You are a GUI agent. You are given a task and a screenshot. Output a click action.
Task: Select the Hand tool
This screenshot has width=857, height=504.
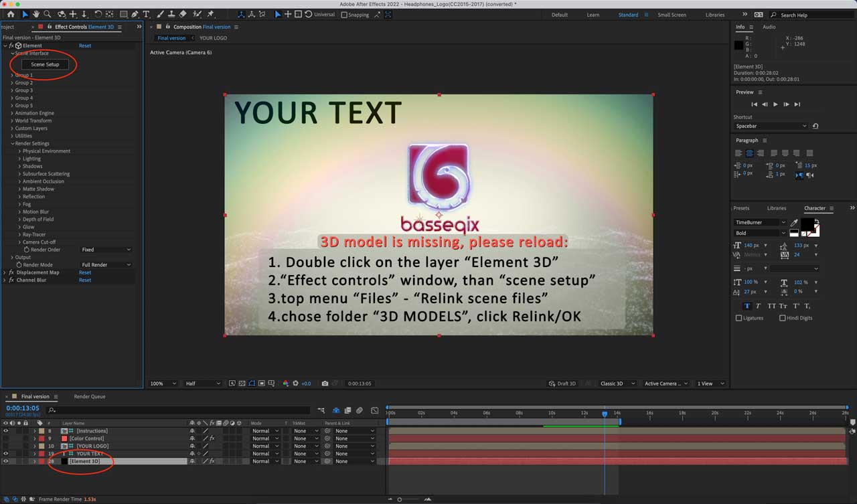(36, 14)
